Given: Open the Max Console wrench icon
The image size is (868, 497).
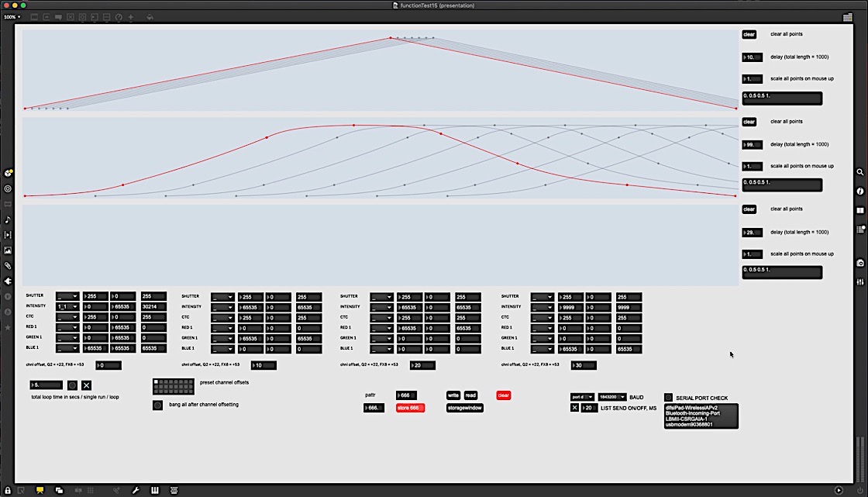Looking at the screenshot, I should pos(136,490).
